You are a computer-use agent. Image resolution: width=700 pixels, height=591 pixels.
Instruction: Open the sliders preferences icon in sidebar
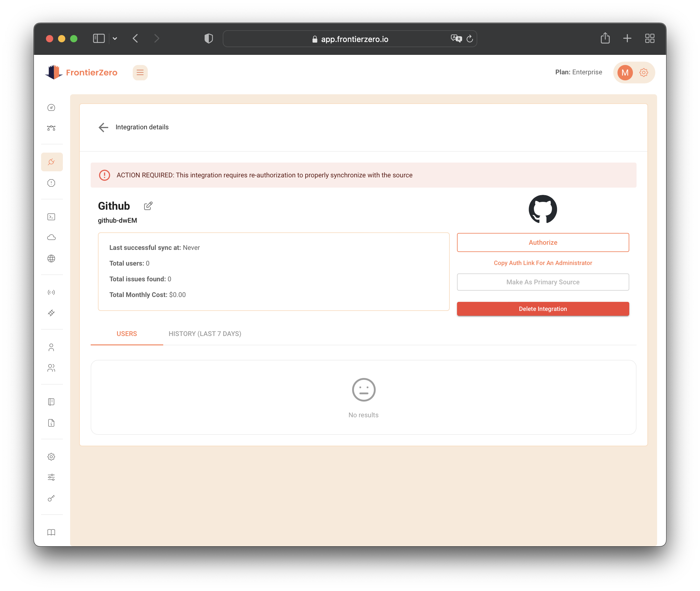coord(51,477)
